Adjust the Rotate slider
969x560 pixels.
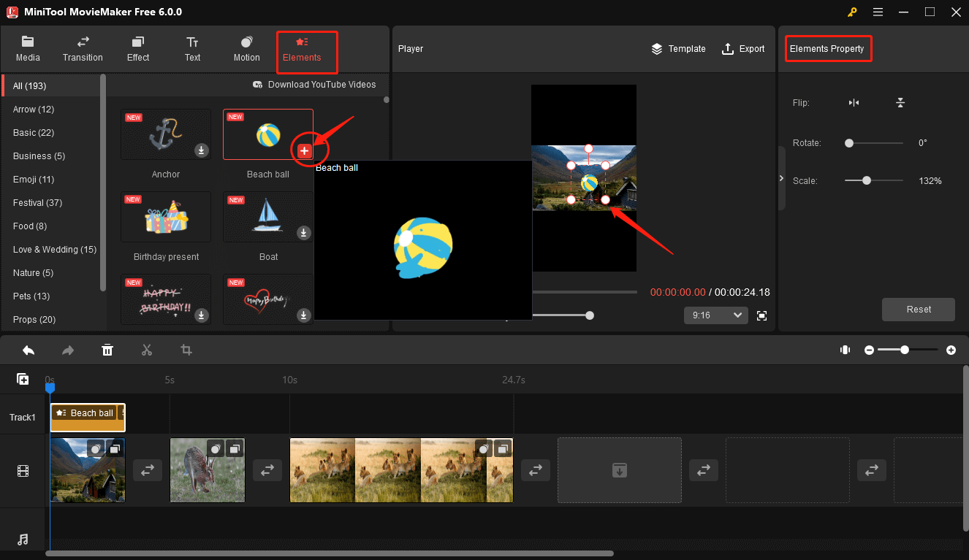point(849,143)
